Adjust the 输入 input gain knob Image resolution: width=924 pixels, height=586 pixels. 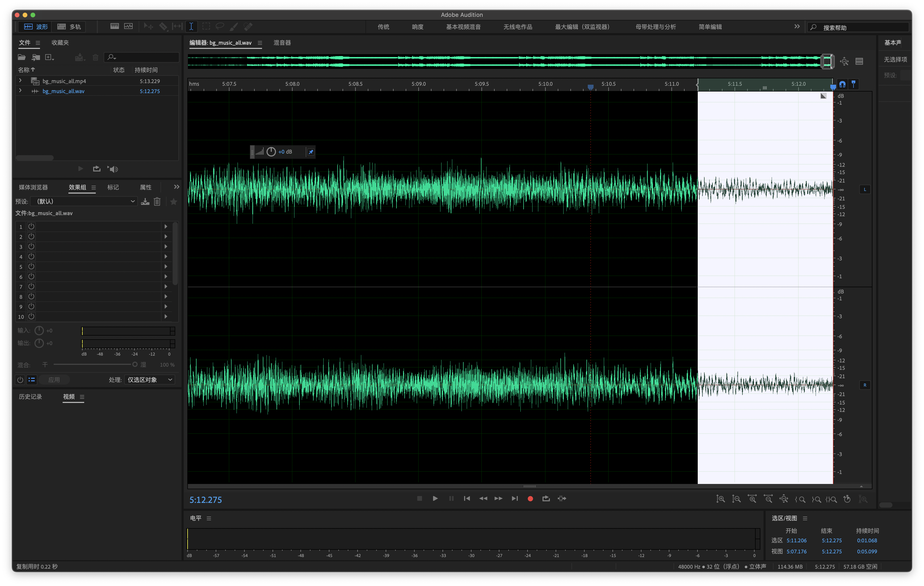(39, 331)
